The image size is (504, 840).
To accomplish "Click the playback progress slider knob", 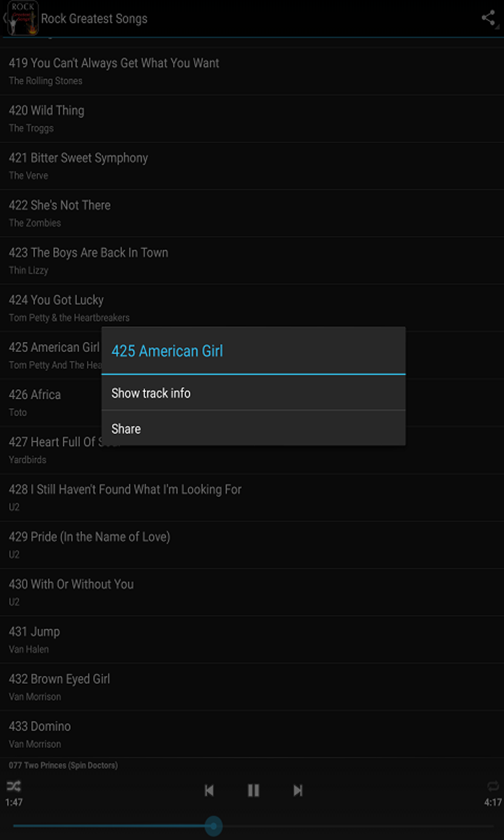I will click(213, 826).
